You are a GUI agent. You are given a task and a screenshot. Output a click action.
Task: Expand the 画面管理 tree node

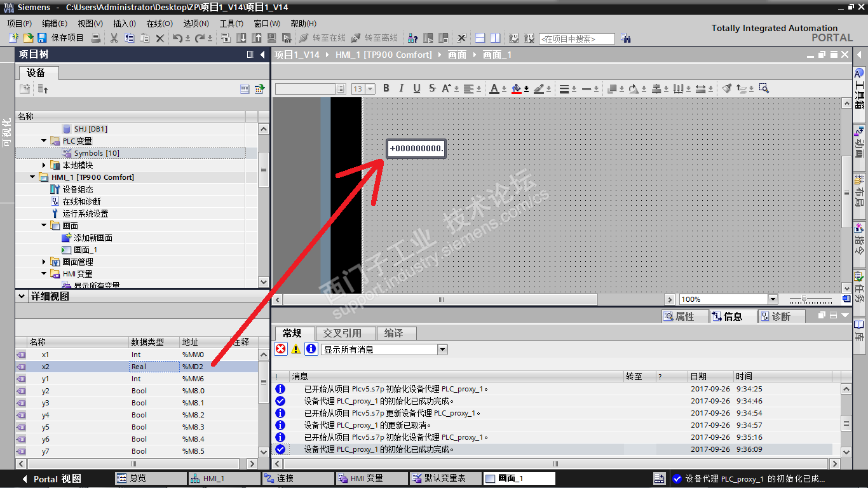44,262
